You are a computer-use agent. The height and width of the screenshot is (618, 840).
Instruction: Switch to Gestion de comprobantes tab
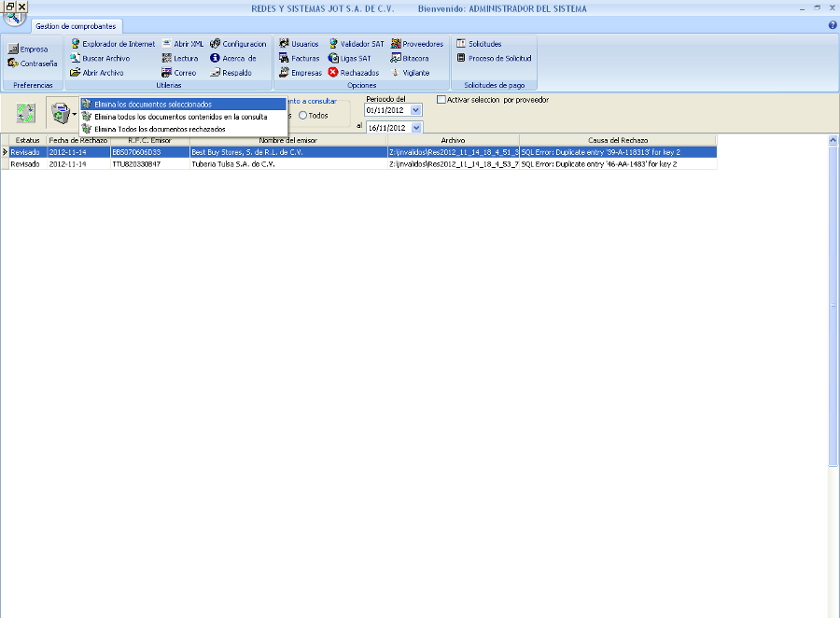click(74, 26)
